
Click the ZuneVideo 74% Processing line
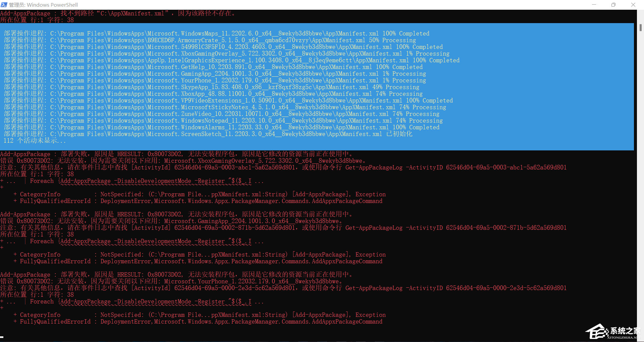coord(222,114)
